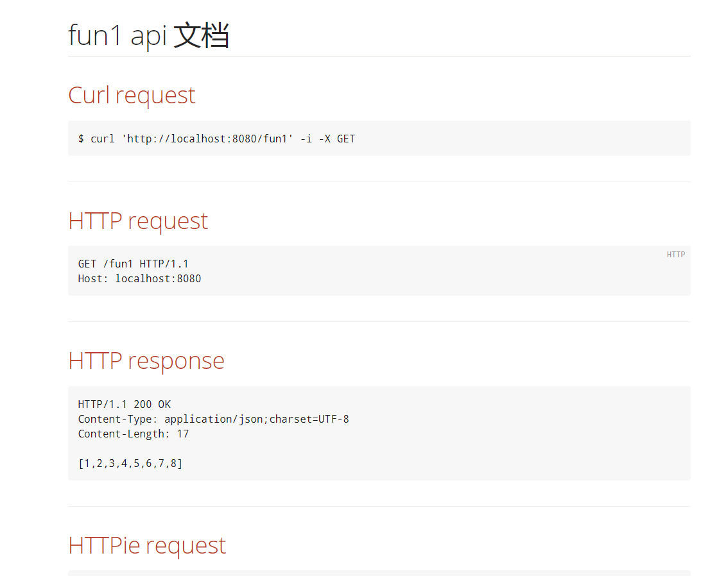This screenshot has width=728, height=576.
Task: Click the "Host: localhost:8080" header line
Action: click(139, 278)
